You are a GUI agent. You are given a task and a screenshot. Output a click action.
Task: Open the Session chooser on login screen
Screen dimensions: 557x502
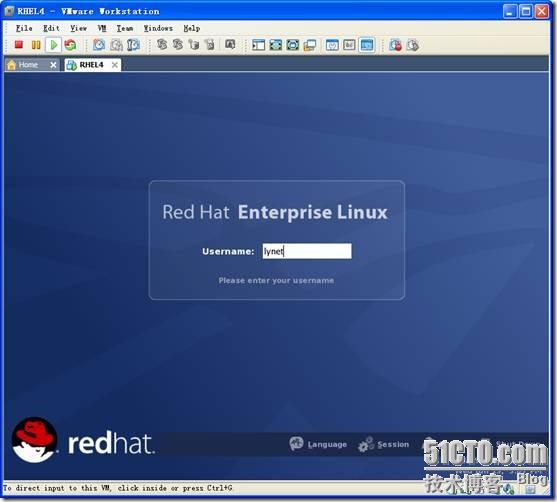coord(384,444)
